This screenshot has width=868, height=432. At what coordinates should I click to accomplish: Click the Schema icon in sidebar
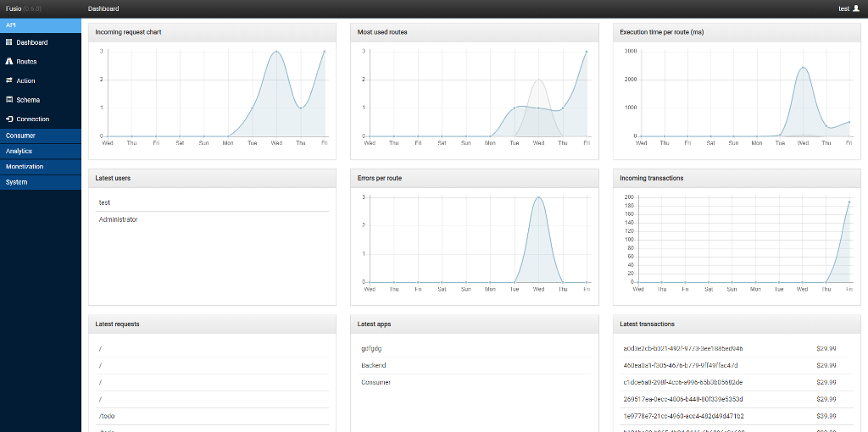coord(9,100)
